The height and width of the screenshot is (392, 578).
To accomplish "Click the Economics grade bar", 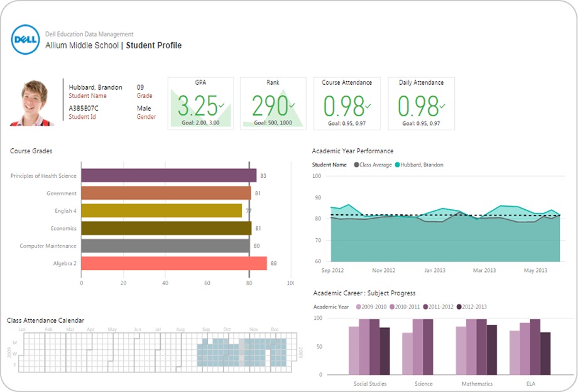I will tap(166, 228).
